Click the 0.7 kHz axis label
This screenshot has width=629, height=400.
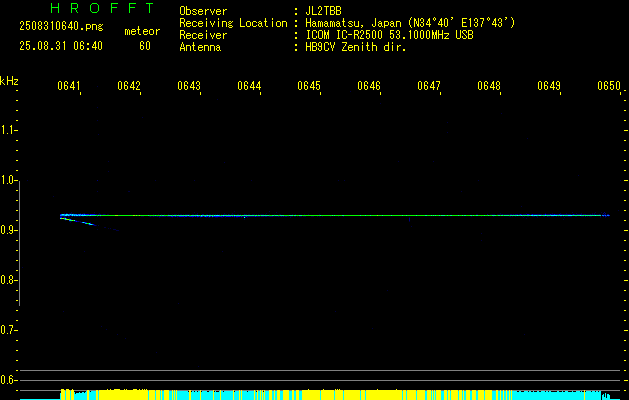(8, 330)
